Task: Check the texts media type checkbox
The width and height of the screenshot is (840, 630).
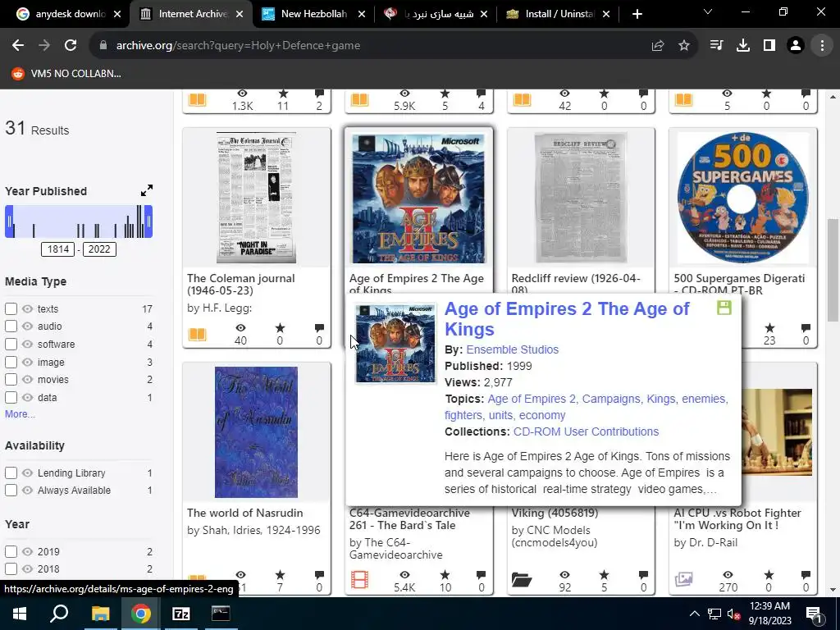Action: pyautogui.click(x=11, y=308)
